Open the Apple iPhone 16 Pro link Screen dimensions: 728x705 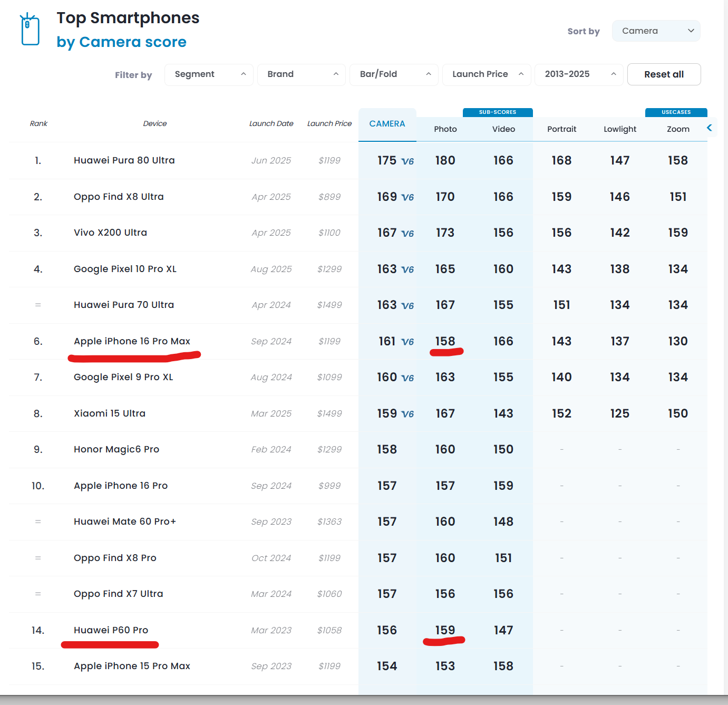coord(121,486)
